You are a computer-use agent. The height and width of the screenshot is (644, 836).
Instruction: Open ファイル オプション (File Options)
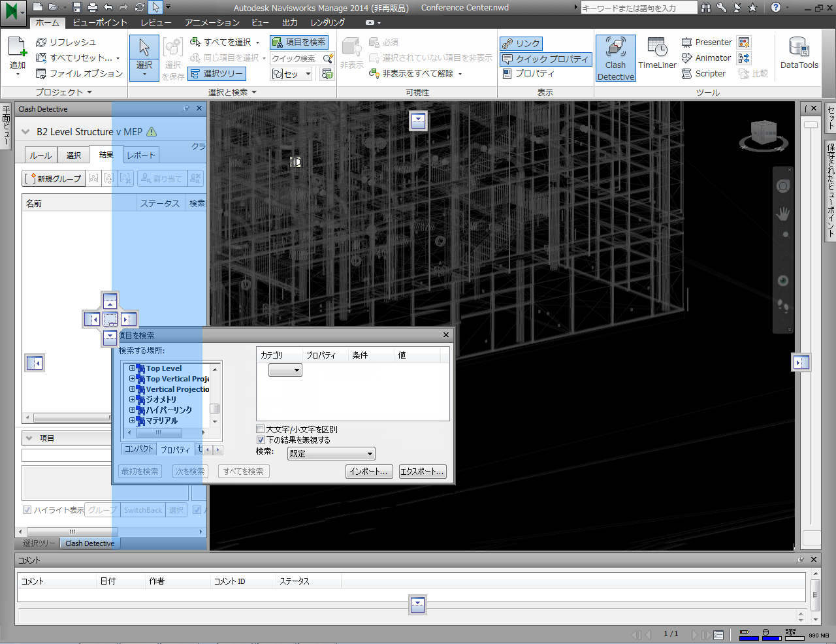[x=79, y=74]
